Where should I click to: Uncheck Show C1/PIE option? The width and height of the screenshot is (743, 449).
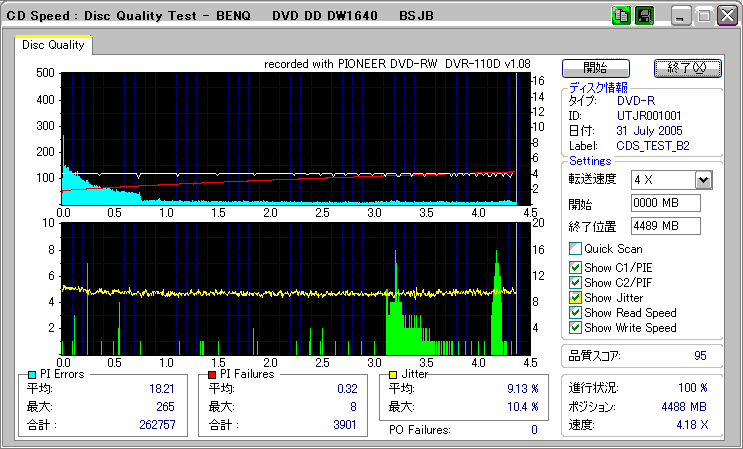[575, 267]
